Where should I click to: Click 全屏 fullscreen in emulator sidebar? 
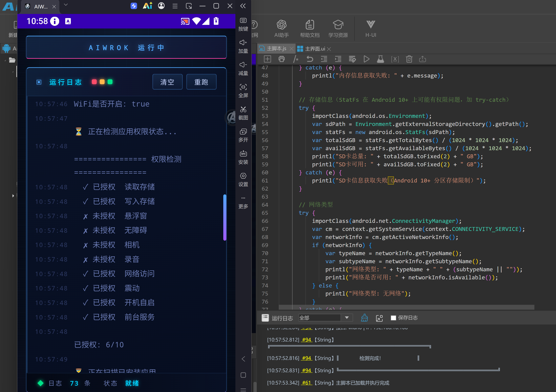(243, 91)
